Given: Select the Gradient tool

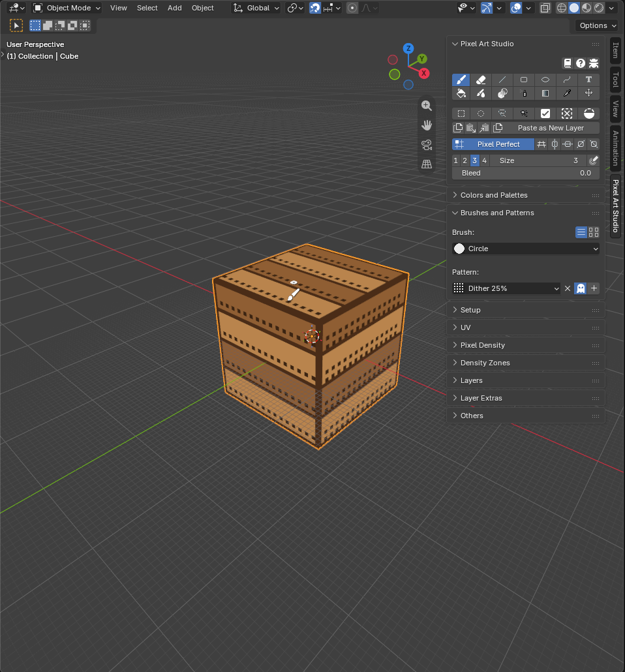Looking at the screenshot, I should tap(545, 93).
